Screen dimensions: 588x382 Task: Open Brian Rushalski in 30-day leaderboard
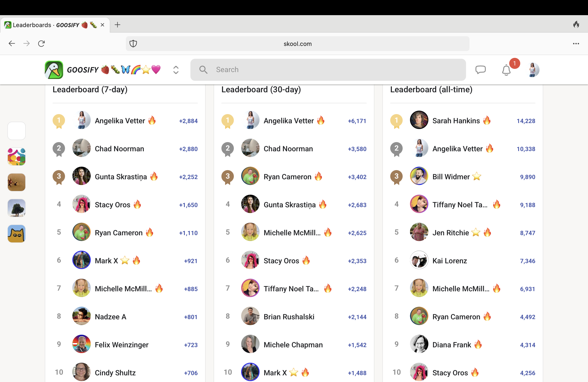coord(289,317)
